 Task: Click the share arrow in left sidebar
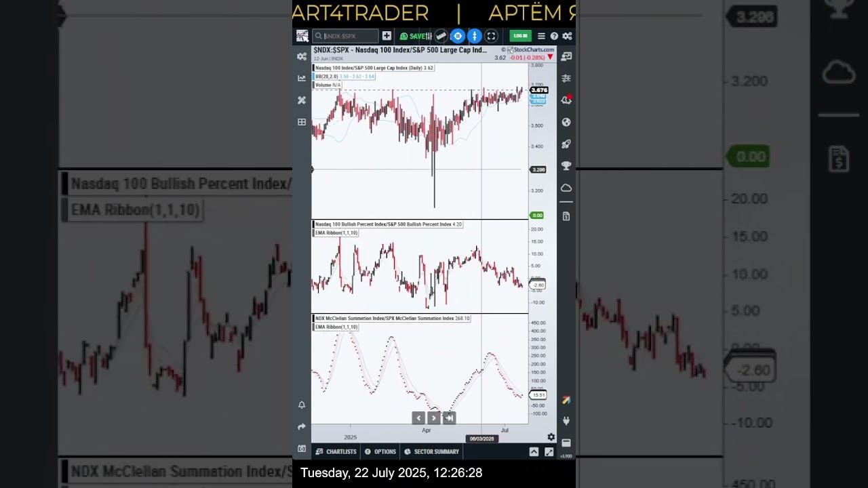click(302, 427)
